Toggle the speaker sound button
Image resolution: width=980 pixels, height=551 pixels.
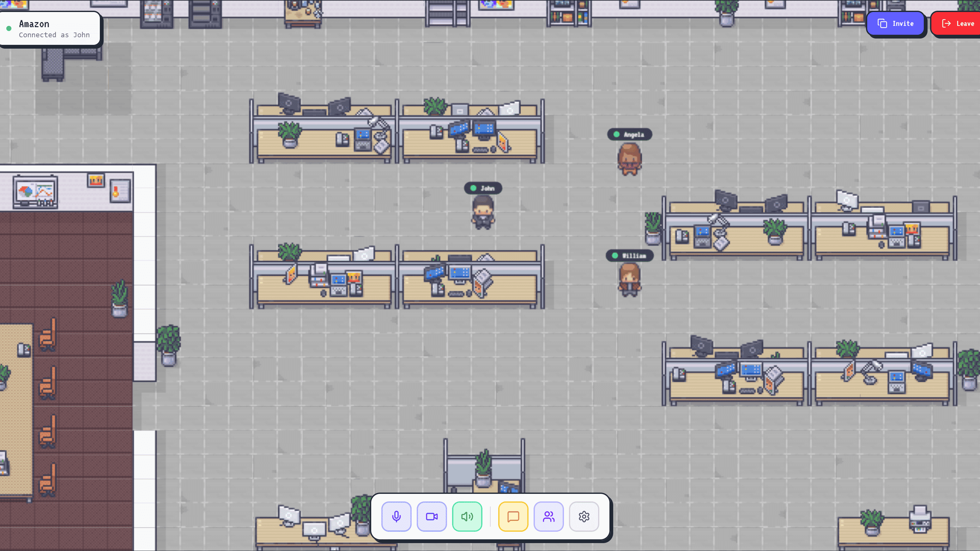[x=467, y=516]
